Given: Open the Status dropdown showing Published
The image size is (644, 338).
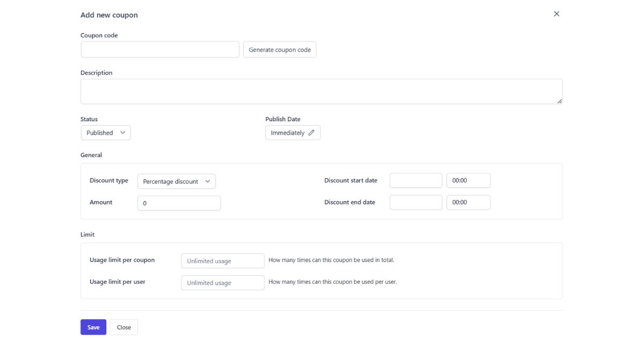Looking at the screenshot, I should 105,132.
